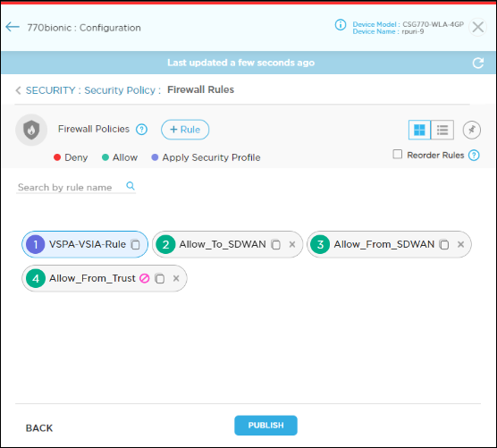Delete the Allow_From_SDWAN rule
This screenshot has height=448, width=497.
460,244
